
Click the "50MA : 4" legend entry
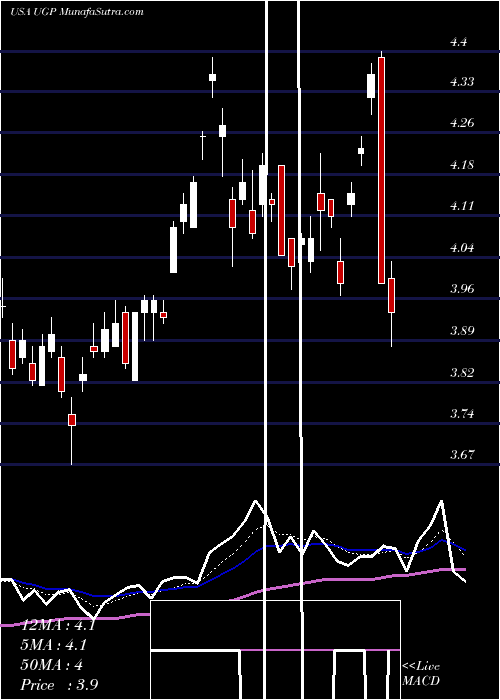pyautogui.click(x=52, y=665)
